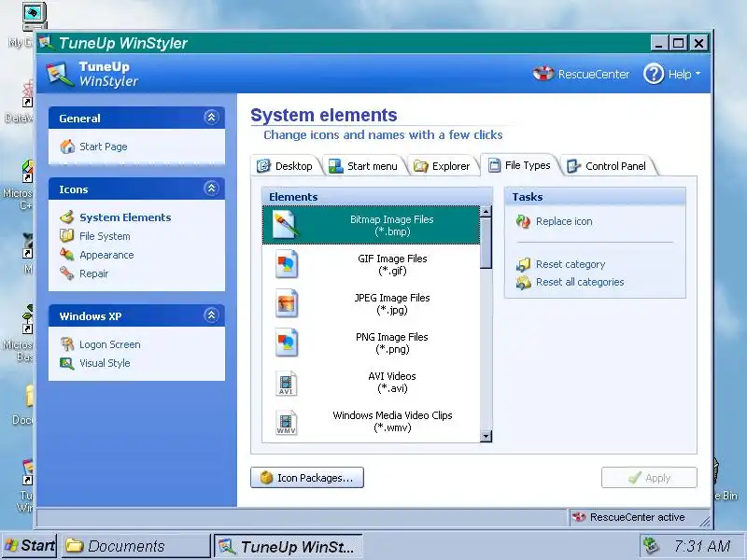
Task: Click the Start Page house icon
Action: [x=67, y=147]
